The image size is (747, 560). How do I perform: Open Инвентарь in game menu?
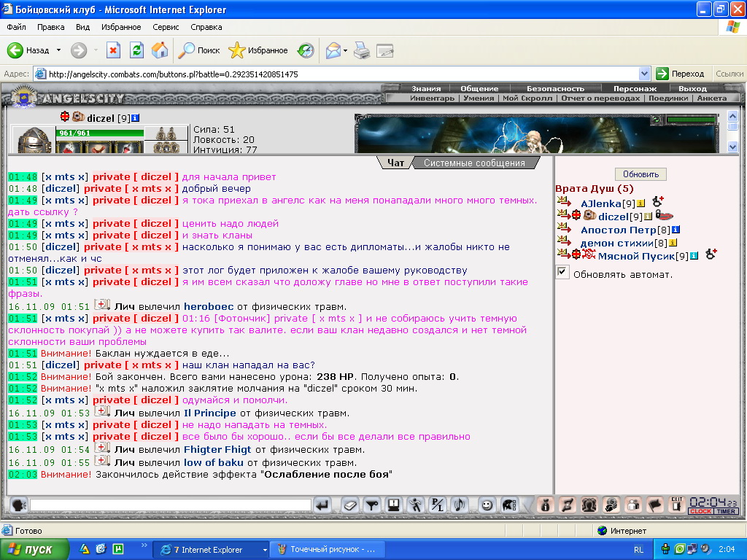[432, 98]
